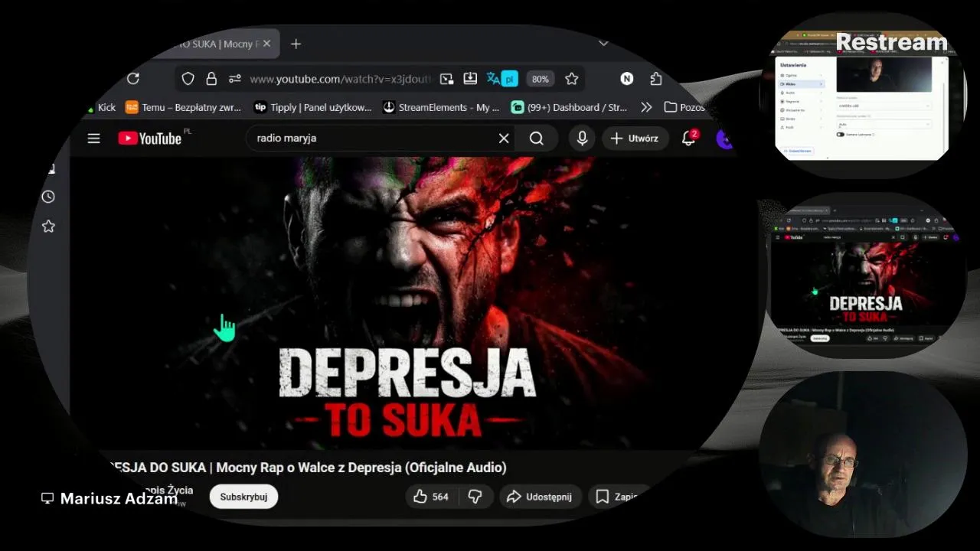This screenshot has height=551, width=980.
Task: Open site permissions icon in address bar
Action: pyautogui.click(x=235, y=79)
